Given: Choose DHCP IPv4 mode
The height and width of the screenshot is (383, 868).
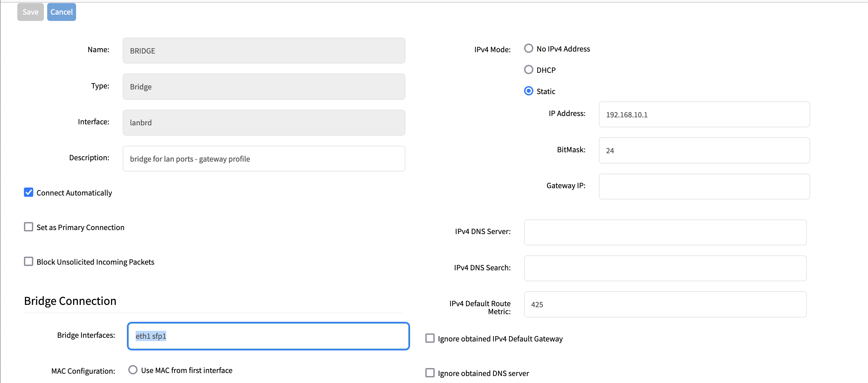Looking at the screenshot, I should point(529,70).
